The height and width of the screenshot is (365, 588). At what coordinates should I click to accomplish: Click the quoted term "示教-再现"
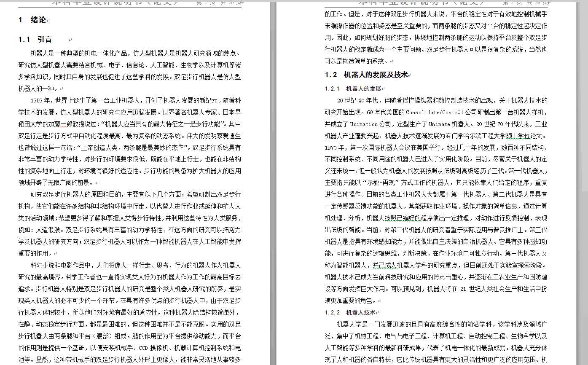pos(382,183)
